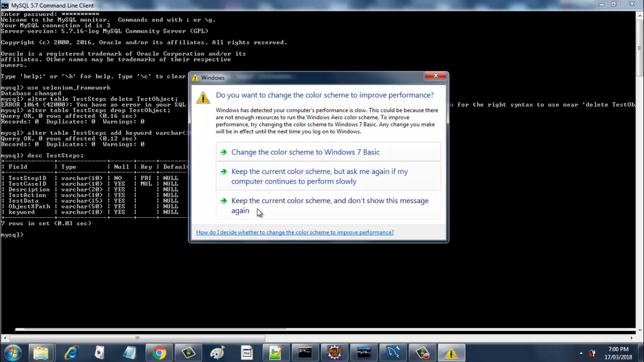Open the Windows Start menu
Screen dimensions: 644x362
click(12, 353)
